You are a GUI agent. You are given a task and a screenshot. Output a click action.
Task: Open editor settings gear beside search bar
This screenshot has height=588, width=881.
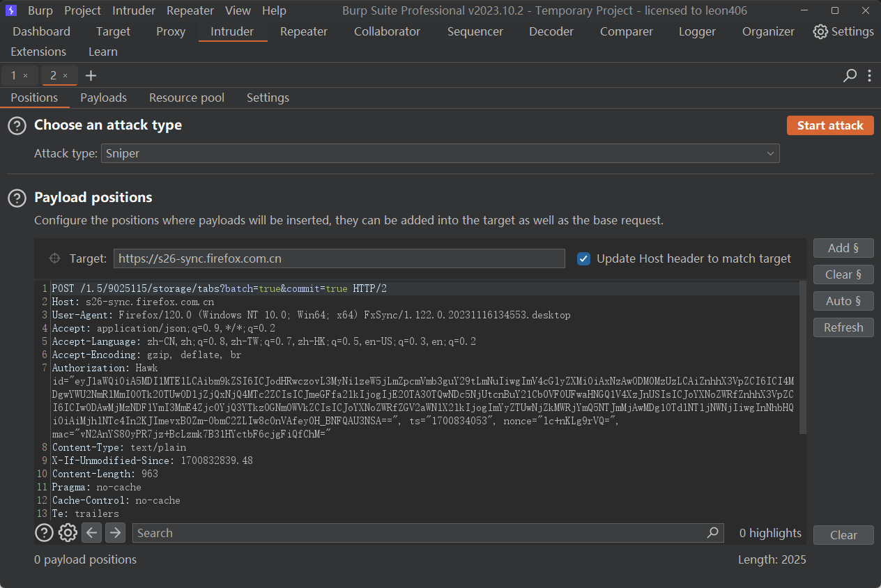coord(68,533)
